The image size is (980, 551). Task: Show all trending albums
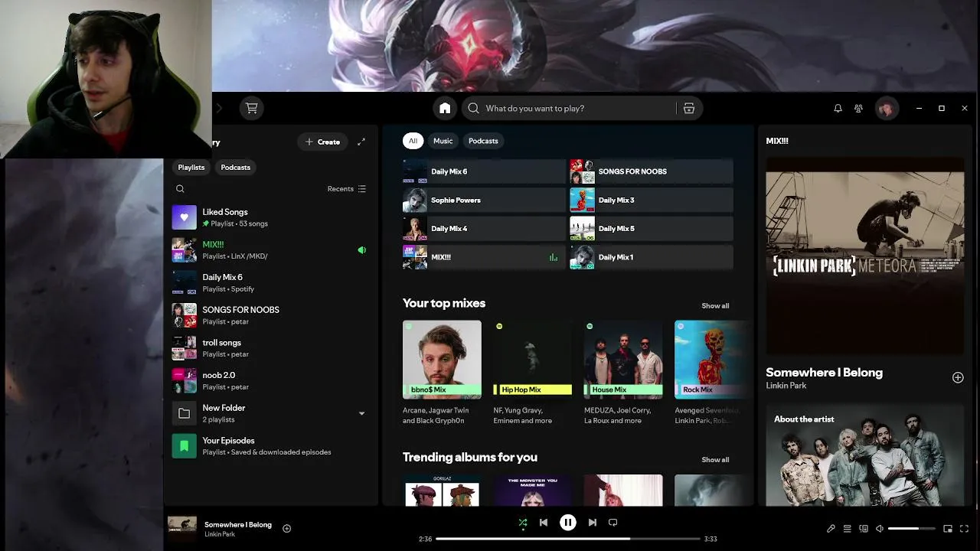click(x=715, y=460)
